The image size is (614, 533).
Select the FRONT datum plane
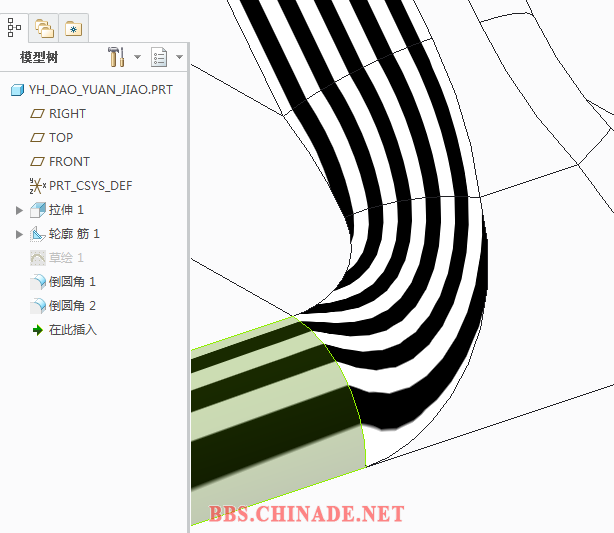click(x=69, y=161)
